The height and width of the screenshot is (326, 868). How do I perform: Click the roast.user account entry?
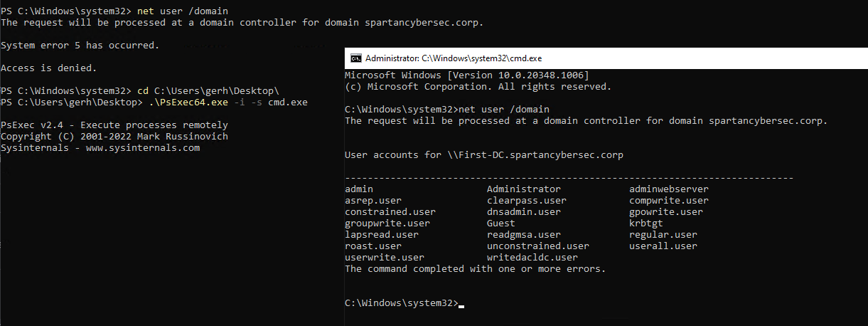pyautogui.click(x=373, y=246)
